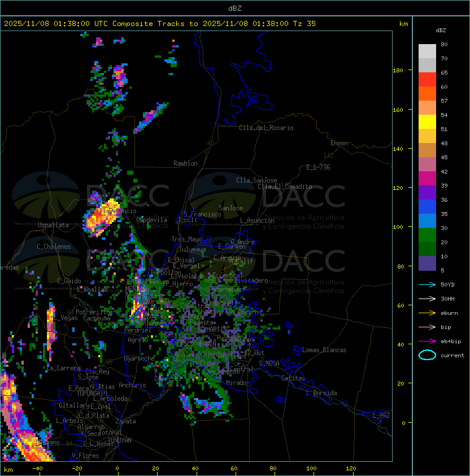Click the magenta eb+bip arrow in legend
Viewport: 470px width, 476px height.
[427, 341]
